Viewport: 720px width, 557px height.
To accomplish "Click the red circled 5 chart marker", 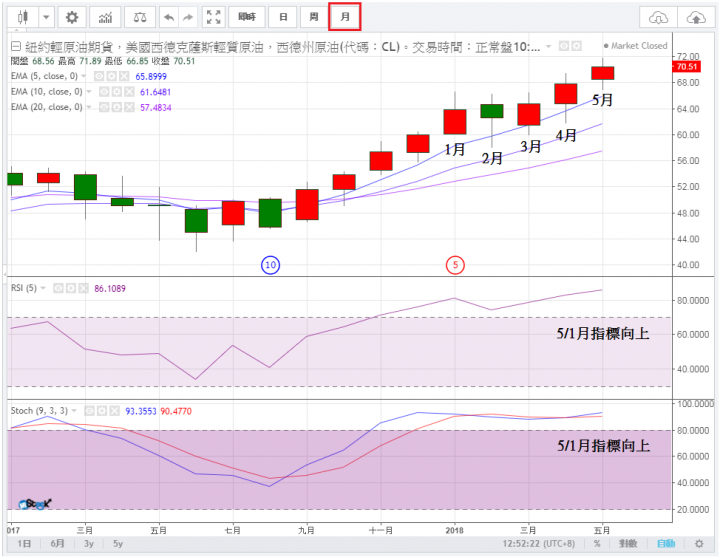I will click(455, 265).
